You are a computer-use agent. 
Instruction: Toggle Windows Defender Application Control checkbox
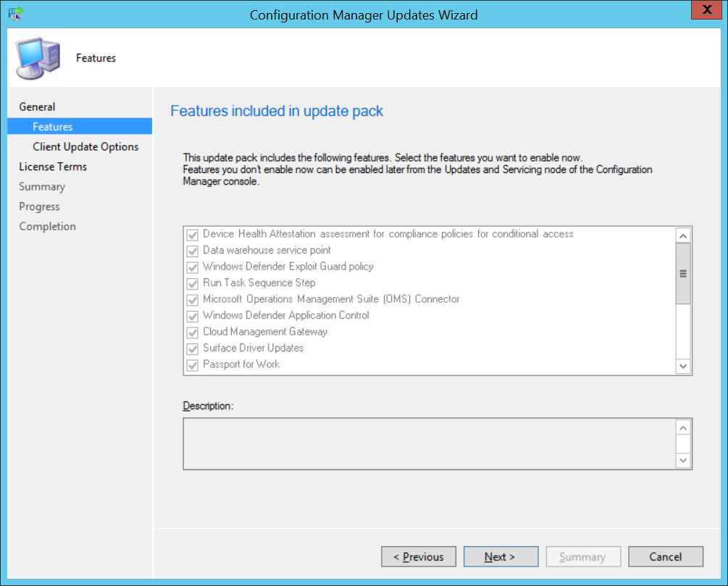[192, 316]
